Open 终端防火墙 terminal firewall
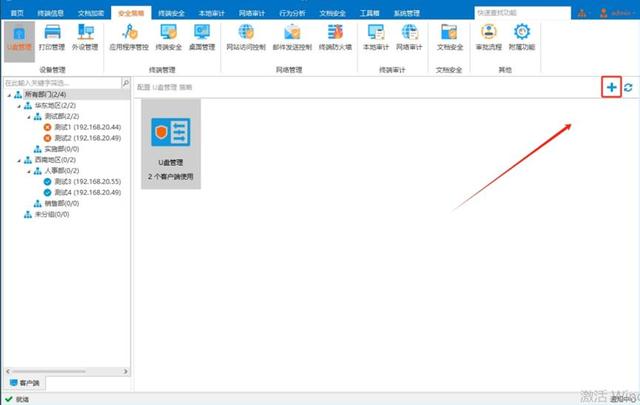 click(335, 38)
